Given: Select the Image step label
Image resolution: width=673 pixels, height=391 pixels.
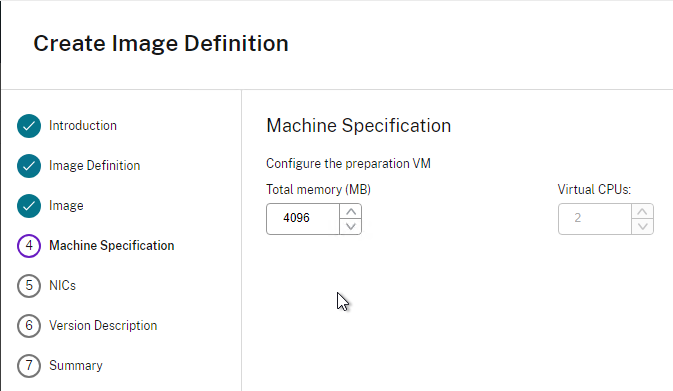Looking at the screenshot, I should pyautogui.click(x=66, y=206).
